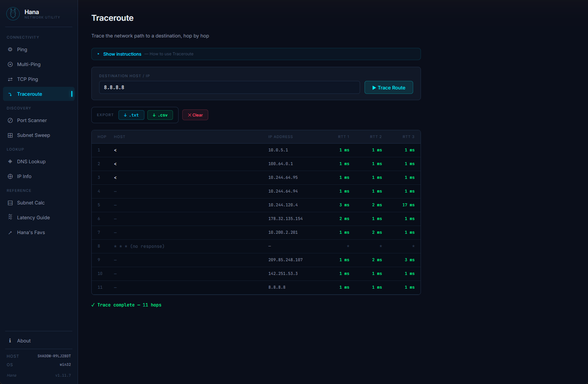The height and width of the screenshot is (384, 588).
Task: Go to Port Scanner page
Action: click(39, 120)
